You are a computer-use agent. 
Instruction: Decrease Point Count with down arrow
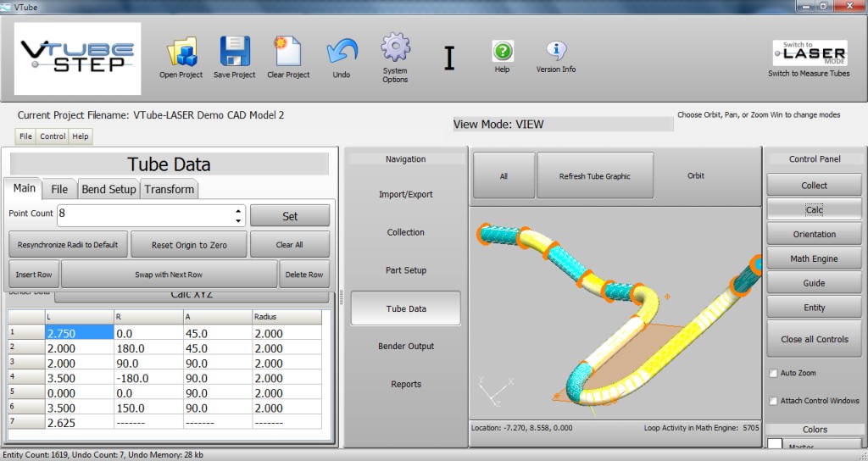(x=238, y=220)
